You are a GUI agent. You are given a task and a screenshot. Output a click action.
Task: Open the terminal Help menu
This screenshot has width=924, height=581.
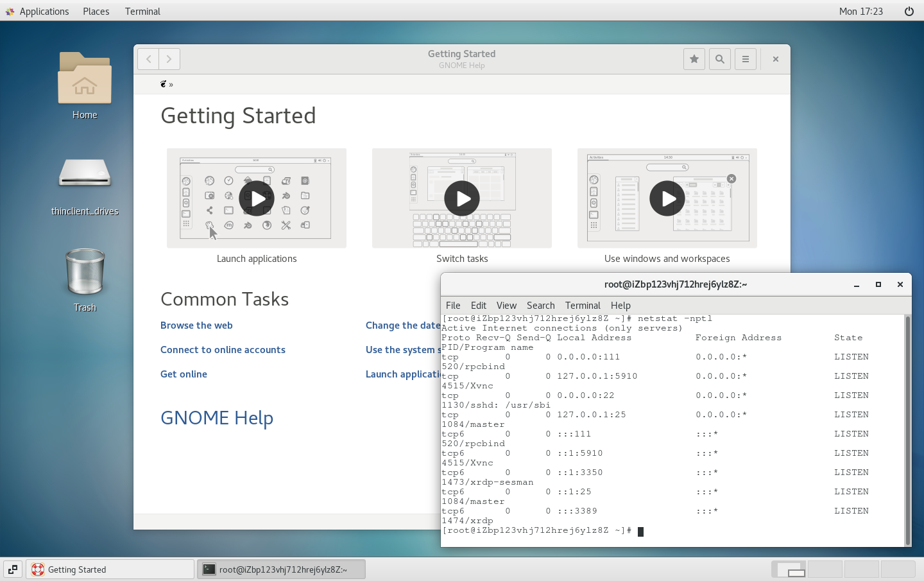pos(620,306)
